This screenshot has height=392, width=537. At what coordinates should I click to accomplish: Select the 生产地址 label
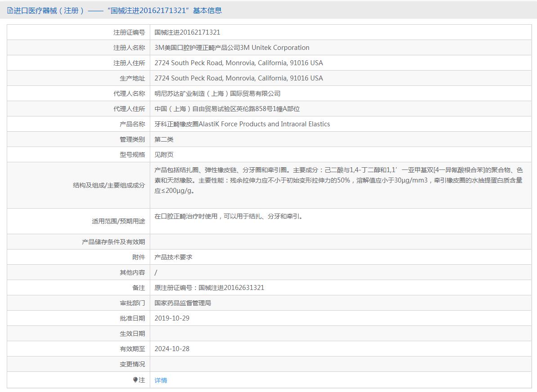click(x=132, y=78)
